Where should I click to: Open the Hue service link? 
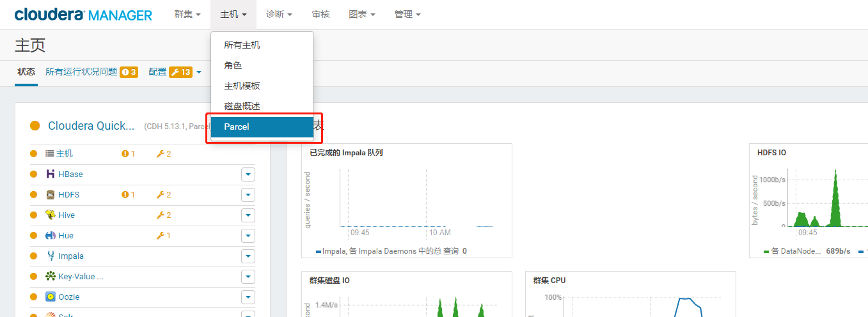pyautogui.click(x=66, y=235)
